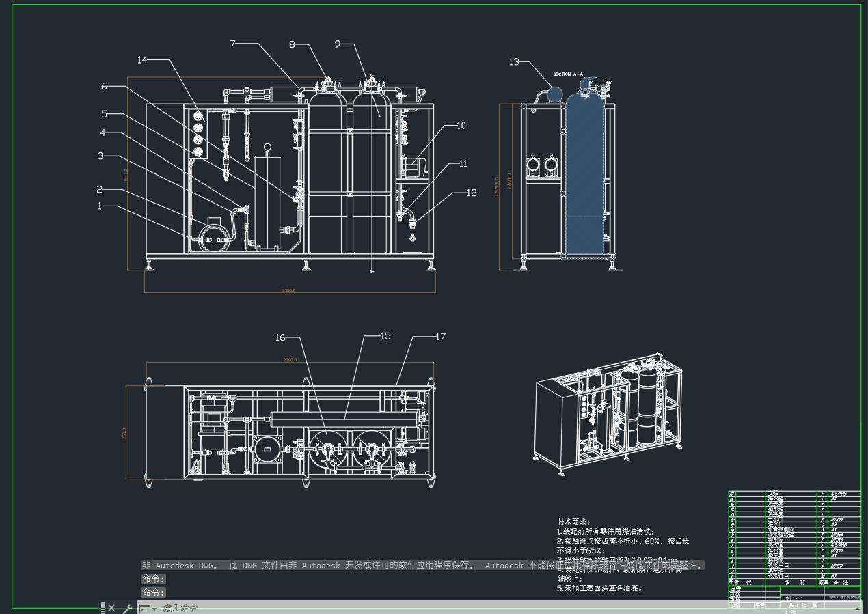Select the 非 Autodesk DWG warning message text

(342, 565)
